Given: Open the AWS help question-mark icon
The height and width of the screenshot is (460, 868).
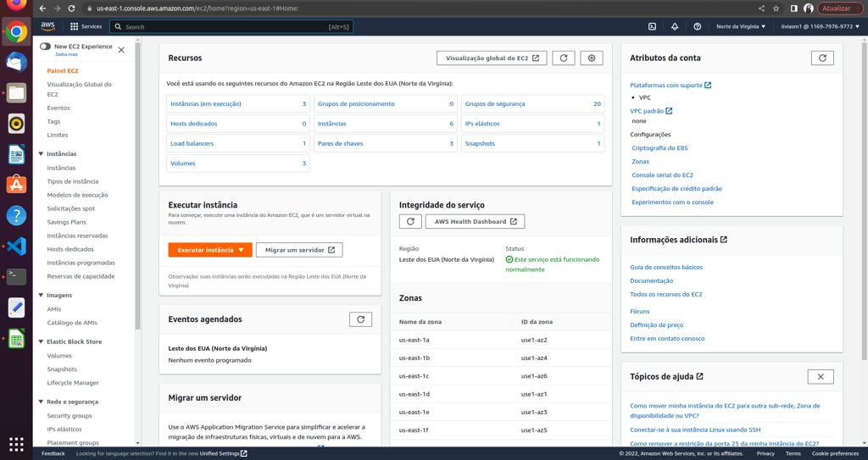Looking at the screenshot, I should point(697,26).
